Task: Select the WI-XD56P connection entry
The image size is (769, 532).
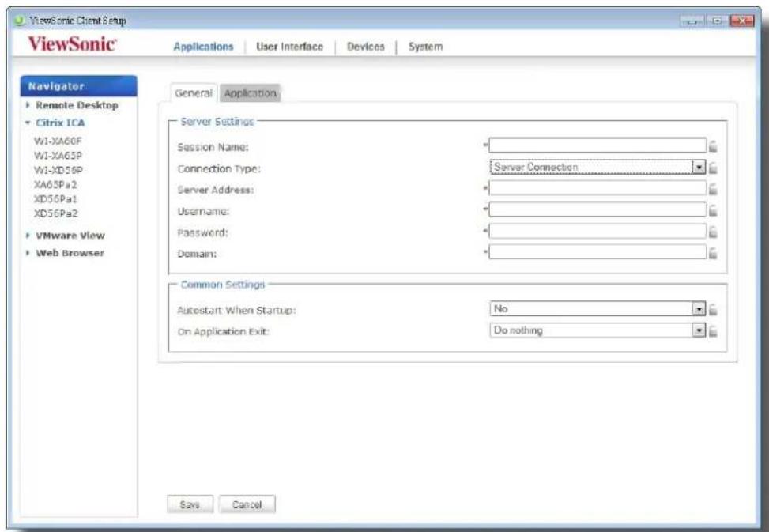Action: tap(58, 170)
